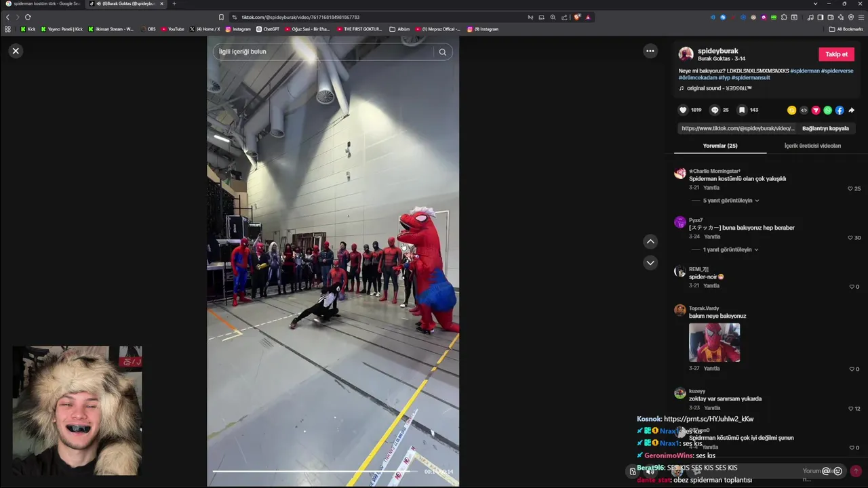Open the ChatGPT bookmark

[268, 29]
